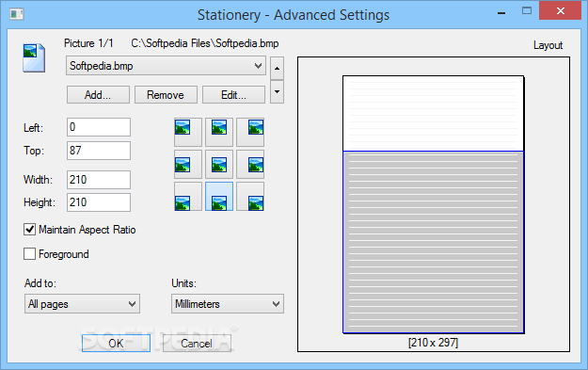The width and height of the screenshot is (588, 370).
Task: Click the Remove button
Action: pos(166,94)
